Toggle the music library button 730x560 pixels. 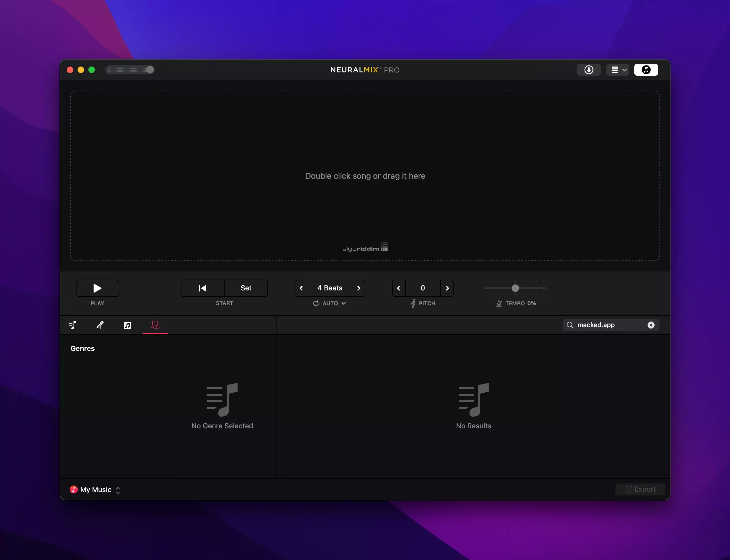646,70
